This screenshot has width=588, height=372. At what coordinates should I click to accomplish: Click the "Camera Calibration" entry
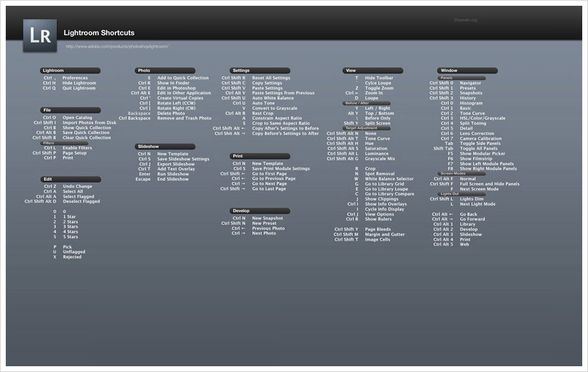[481, 139]
